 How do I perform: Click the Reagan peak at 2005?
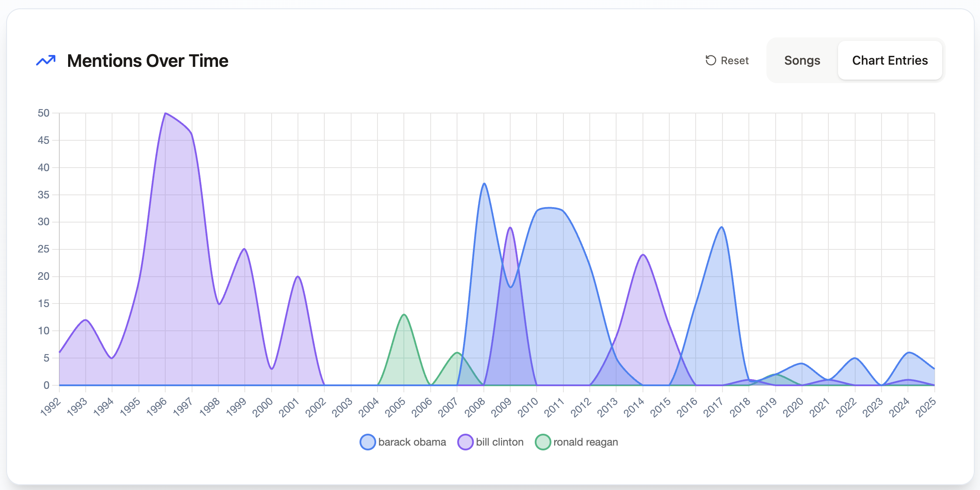(404, 314)
